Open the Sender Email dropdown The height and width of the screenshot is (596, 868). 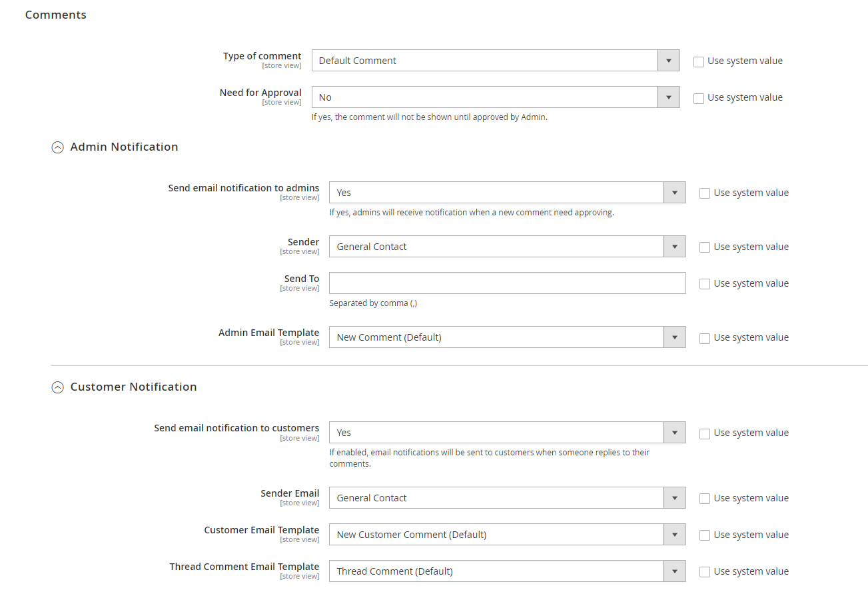coord(507,498)
